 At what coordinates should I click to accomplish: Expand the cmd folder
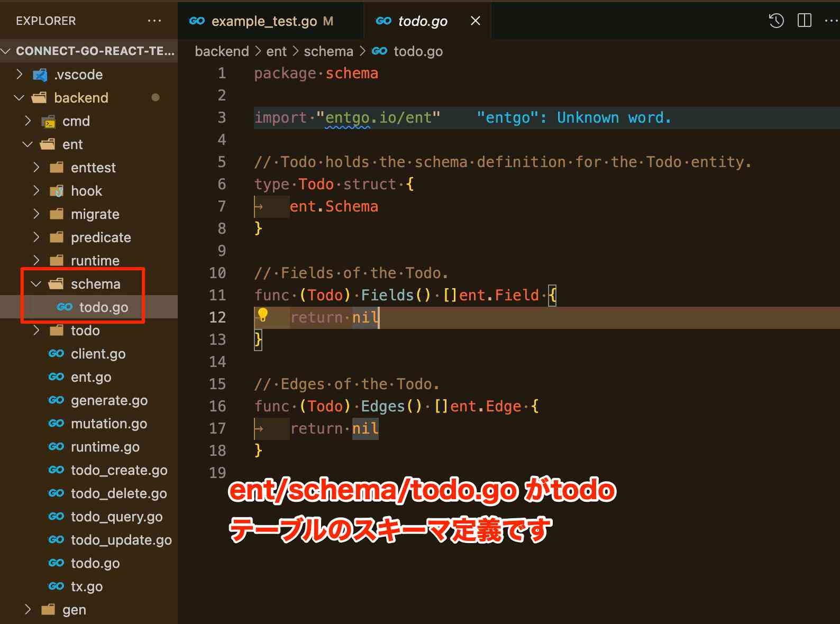coord(28,121)
